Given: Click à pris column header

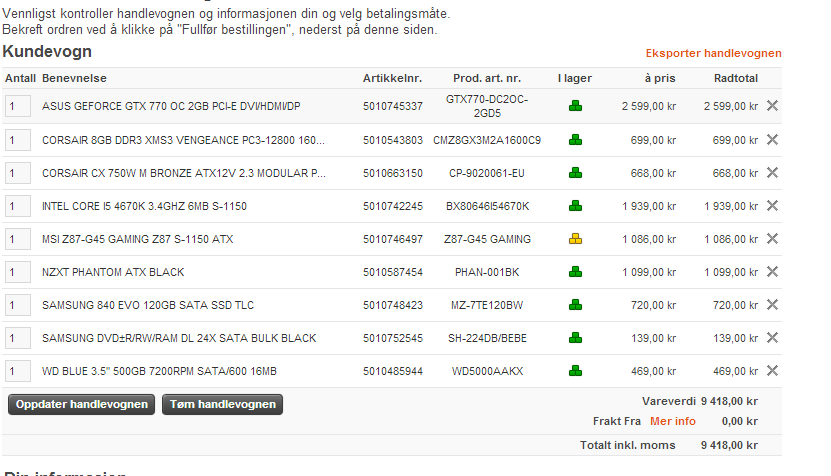Looking at the screenshot, I should [x=660, y=78].
